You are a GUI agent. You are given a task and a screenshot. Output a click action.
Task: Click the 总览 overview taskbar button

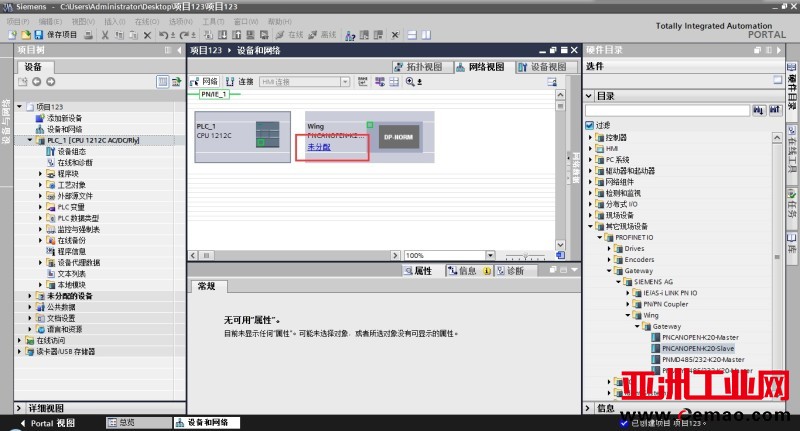138,423
